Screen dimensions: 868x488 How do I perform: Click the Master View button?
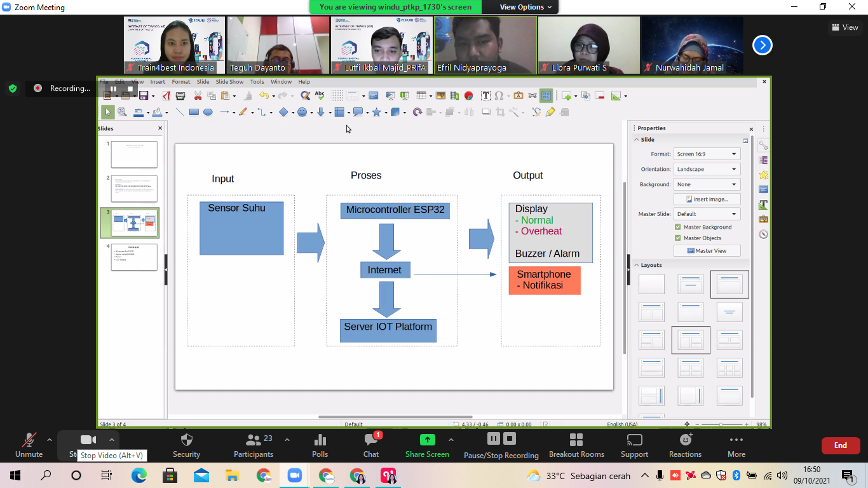(707, 251)
